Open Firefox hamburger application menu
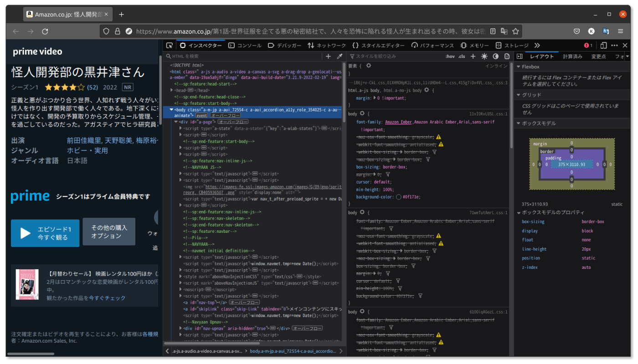This screenshot has height=364, width=638. point(620,31)
